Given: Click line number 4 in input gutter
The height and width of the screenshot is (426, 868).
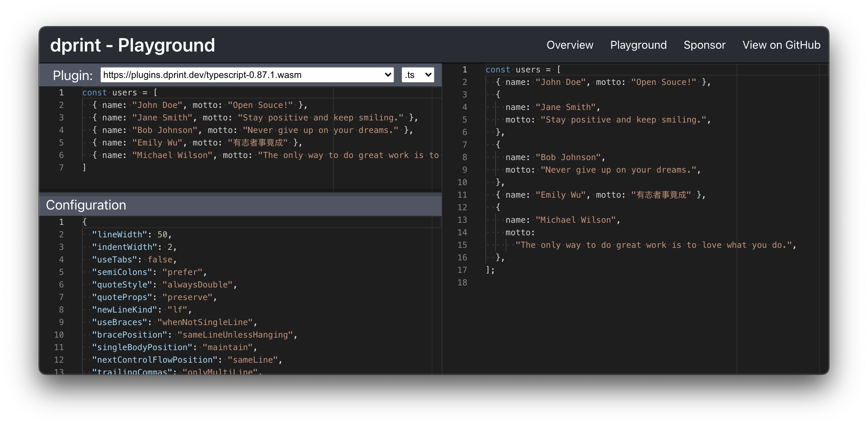Looking at the screenshot, I should [61, 130].
